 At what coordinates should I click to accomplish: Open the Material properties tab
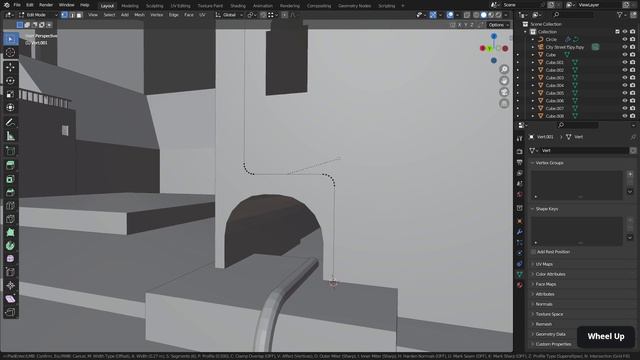click(520, 285)
